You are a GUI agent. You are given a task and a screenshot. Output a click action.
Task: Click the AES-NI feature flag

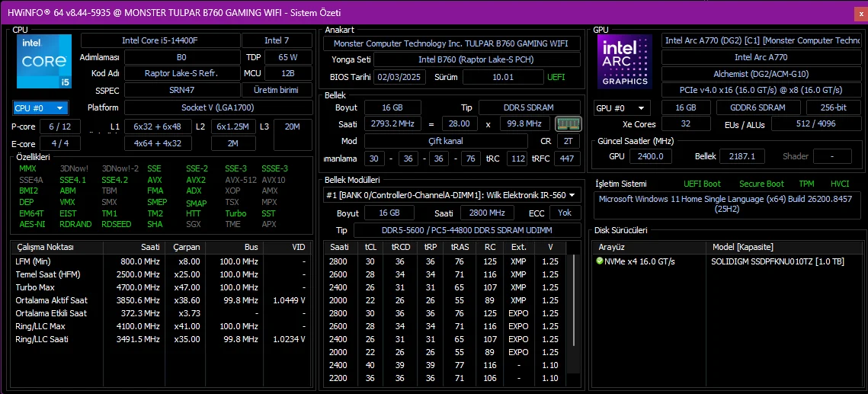32,224
